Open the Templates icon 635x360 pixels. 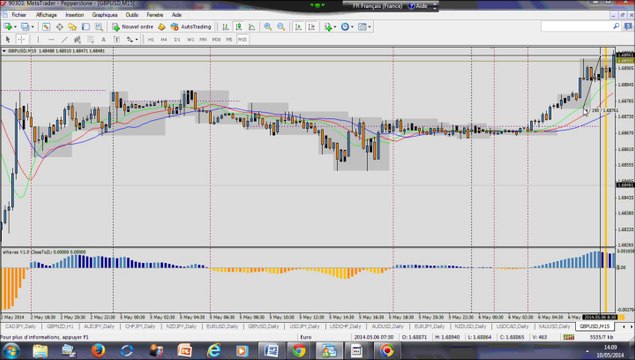click(362, 27)
